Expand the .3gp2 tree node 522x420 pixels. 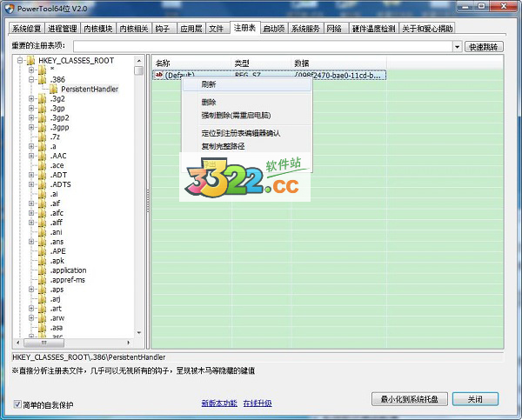(x=31, y=117)
